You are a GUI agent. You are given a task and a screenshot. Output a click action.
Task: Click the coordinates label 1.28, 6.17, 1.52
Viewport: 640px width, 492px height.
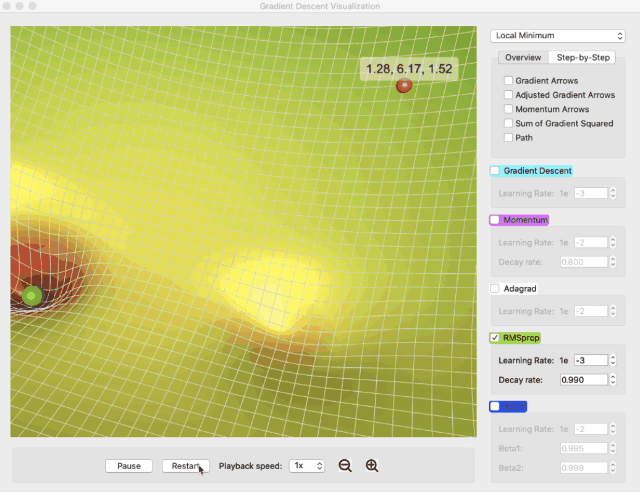(x=409, y=69)
